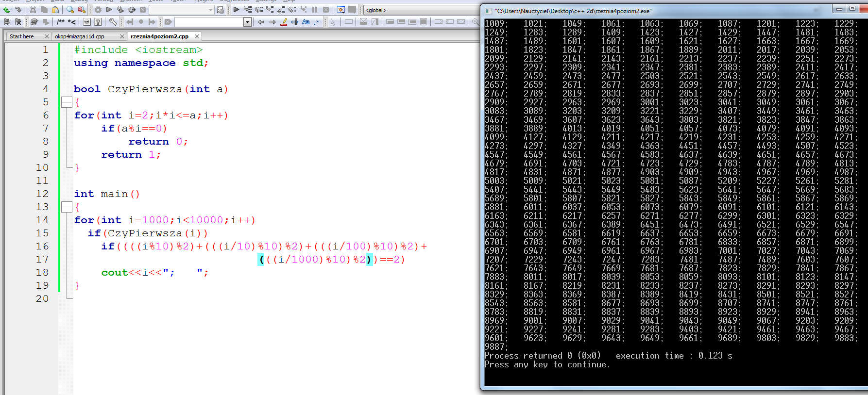Click the '#include <iostream>' code line
868x395 pixels.
[x=138, y=49]
